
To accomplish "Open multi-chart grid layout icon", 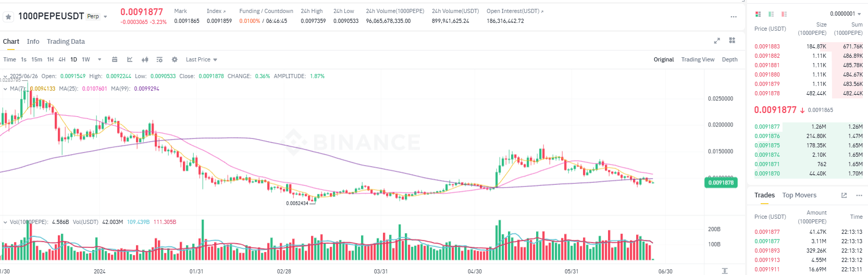I will click(x=732, y=41).
